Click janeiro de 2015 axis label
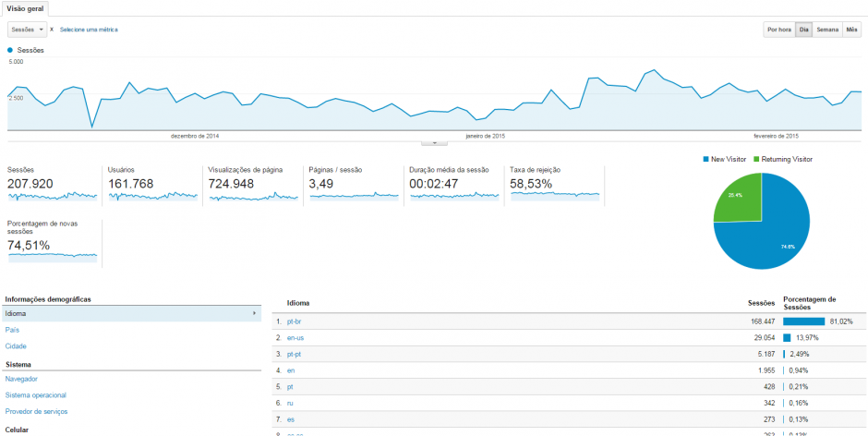The image size is (868, 436). click(x=486, y=136)
